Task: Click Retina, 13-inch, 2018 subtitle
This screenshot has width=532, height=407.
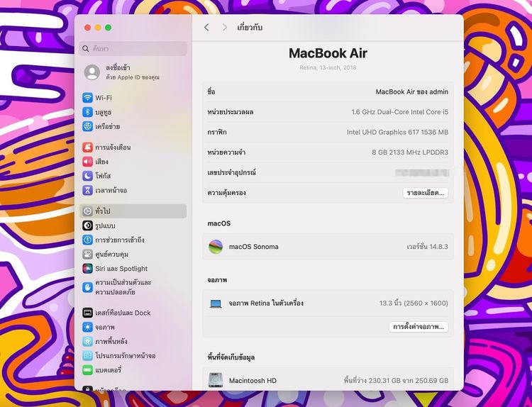Action: point(328,67)
